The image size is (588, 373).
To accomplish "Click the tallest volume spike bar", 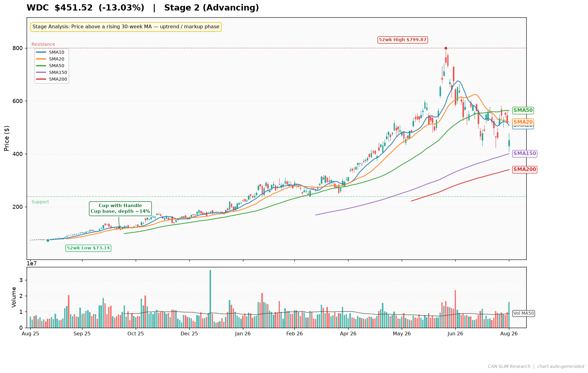I will point(210,299).
